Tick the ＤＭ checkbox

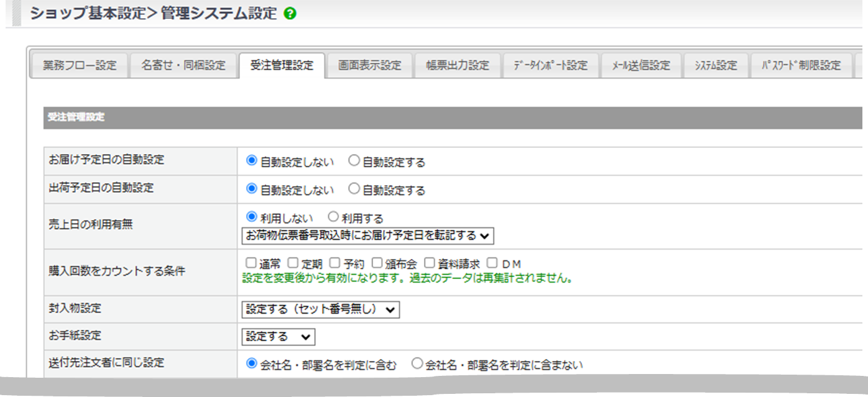(491, 263)
